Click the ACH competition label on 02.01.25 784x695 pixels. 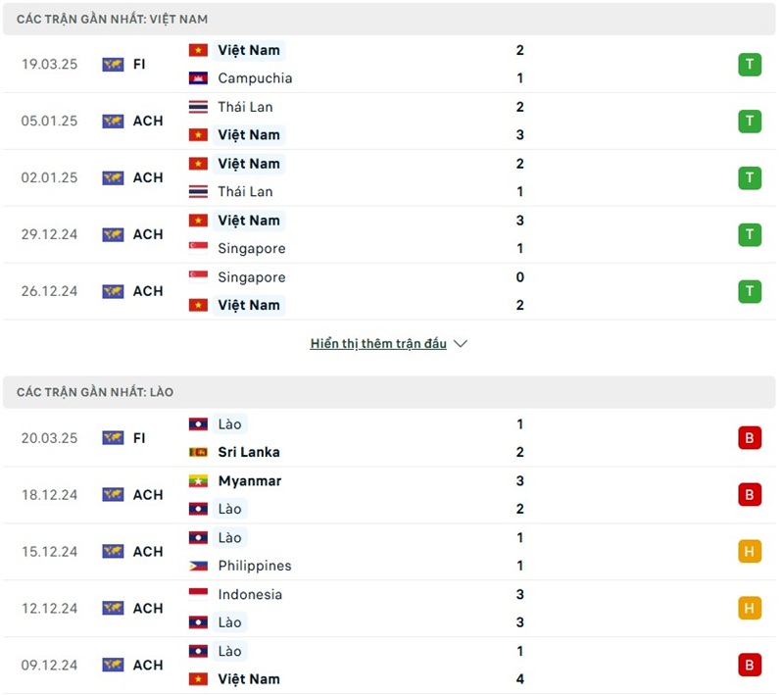point(148,178)
